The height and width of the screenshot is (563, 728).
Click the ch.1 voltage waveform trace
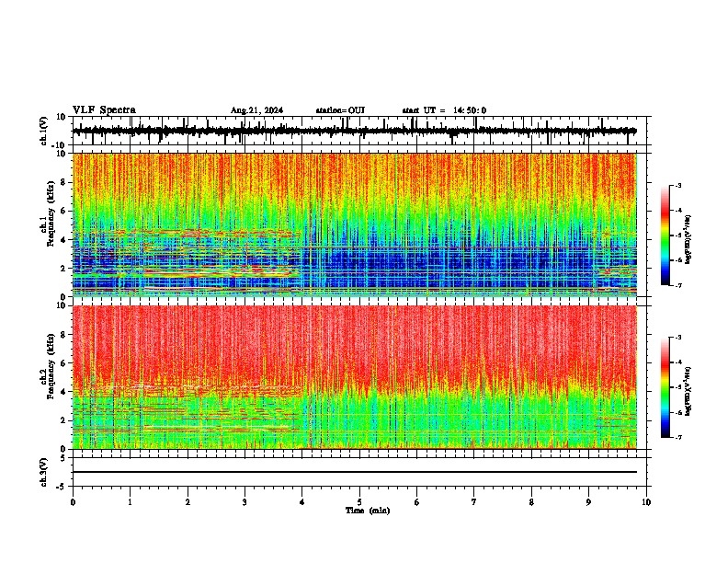[x=355, y=131]
